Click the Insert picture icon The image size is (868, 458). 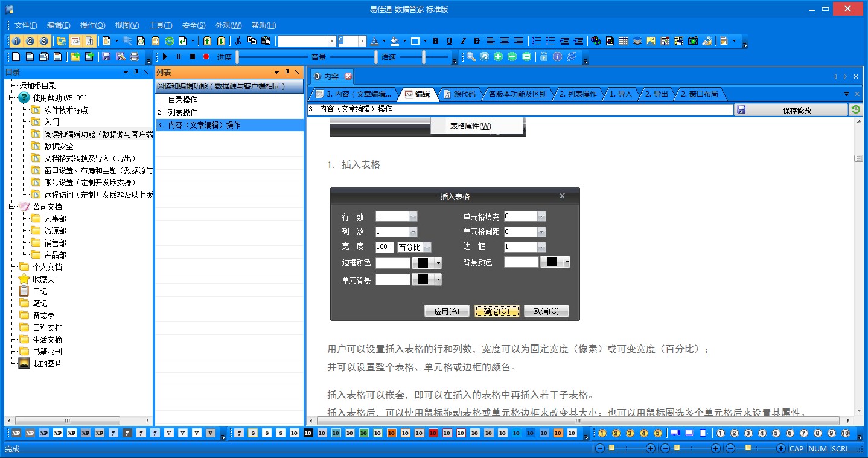point(651,41)
